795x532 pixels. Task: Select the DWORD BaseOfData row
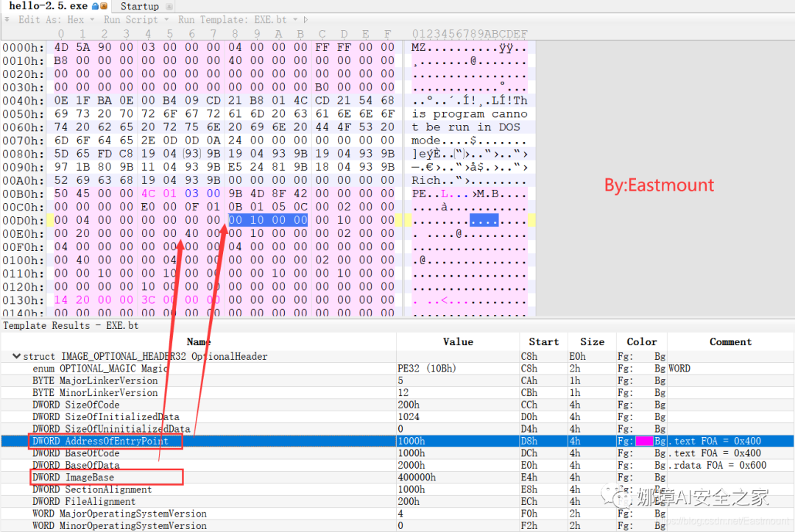click(x=397, y=465)
